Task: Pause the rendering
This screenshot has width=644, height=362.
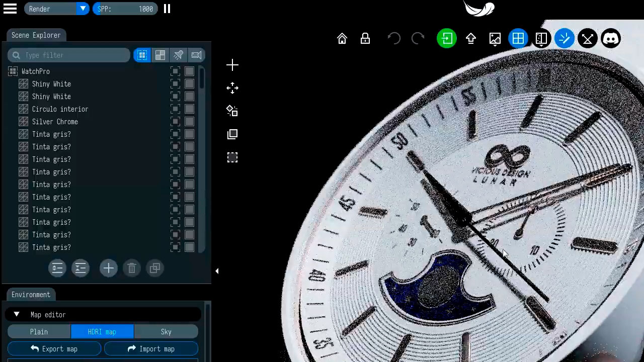Action: click(167, 9)
